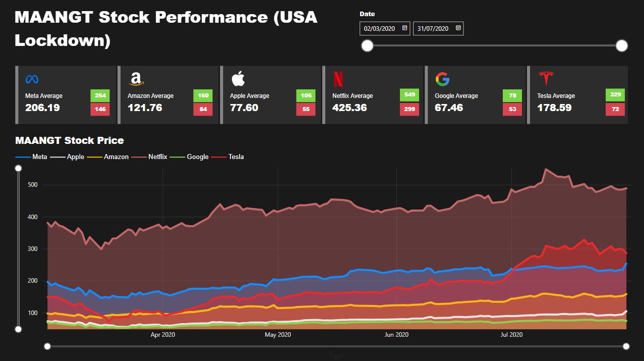644x361 pixels.
Task: Click the Tesla average value 178.59
Action: coord(555,108)
